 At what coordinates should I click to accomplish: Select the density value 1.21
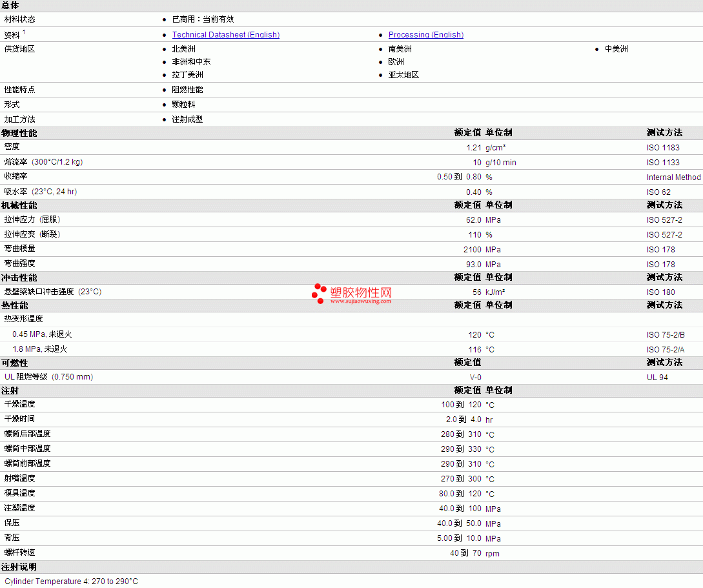(x=473, y=148)
